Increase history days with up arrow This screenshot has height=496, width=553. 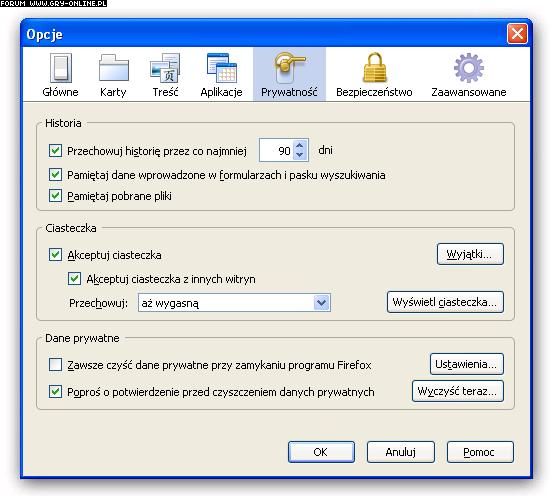300,145
